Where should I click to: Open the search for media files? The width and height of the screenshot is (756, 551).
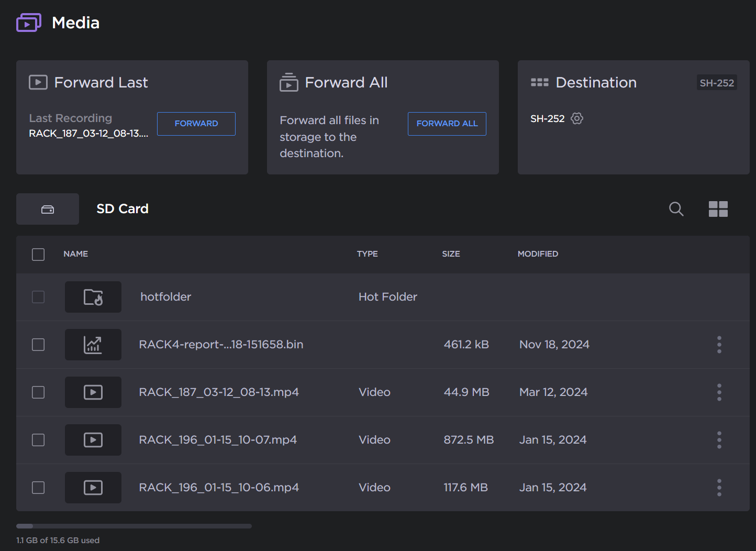click(676, 208)
